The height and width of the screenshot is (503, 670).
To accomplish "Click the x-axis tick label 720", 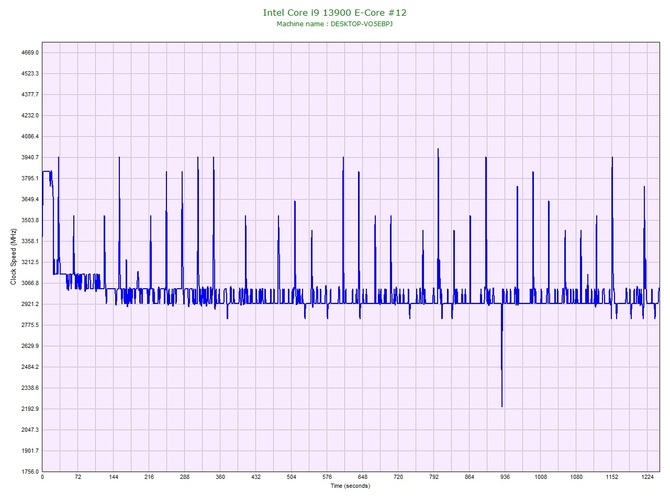I will 398,477.
